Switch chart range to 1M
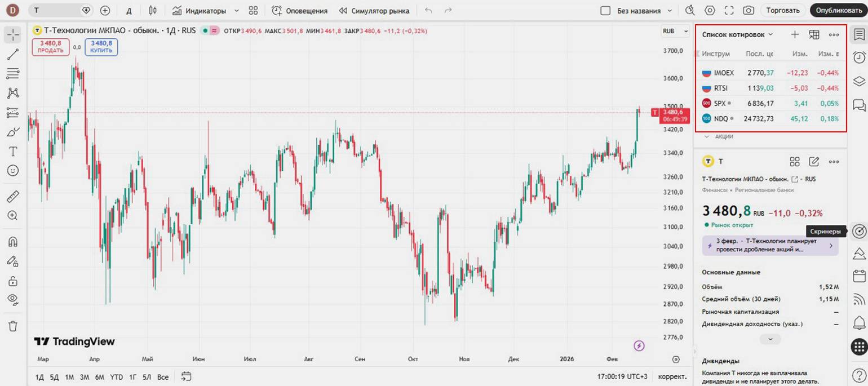The width and height of the screenshot is (868, 386). click(x=69, y=377)
